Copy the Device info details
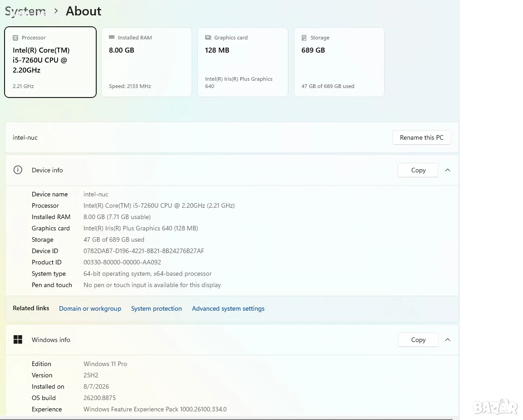The image size is (523, 420). [x=418, y=170]
